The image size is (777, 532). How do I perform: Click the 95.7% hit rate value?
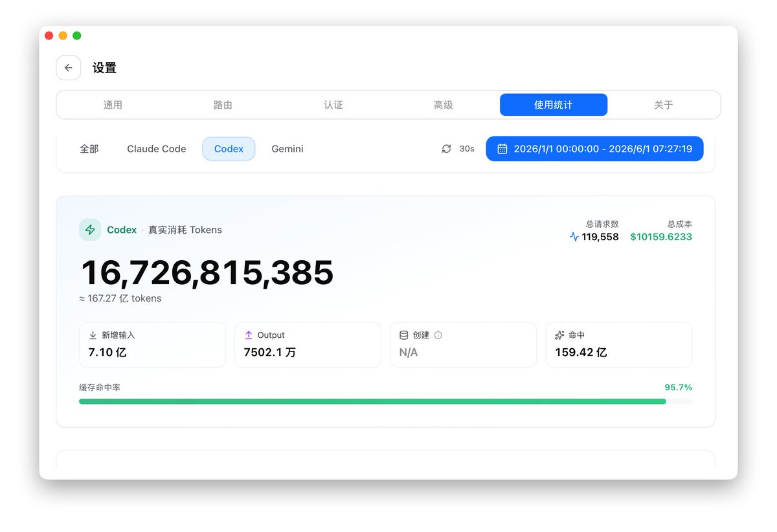(679, 388)
